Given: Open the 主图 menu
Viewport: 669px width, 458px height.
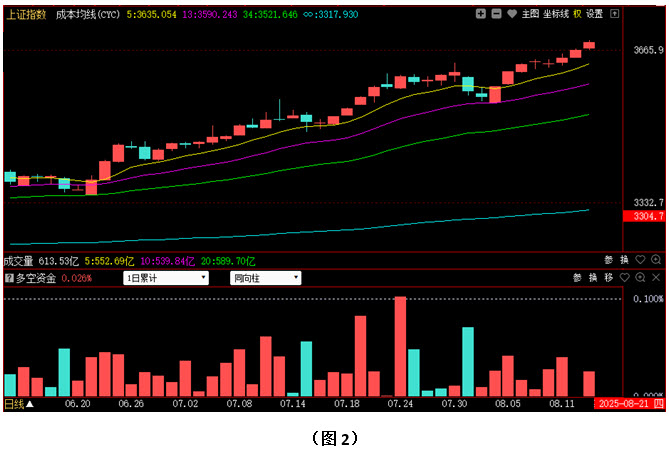Looking at the screenshot, I should [530, 14].
